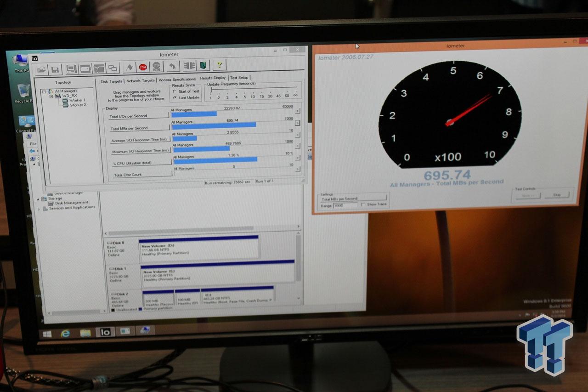Collapse the All Managers tree node

pos(43,91)
